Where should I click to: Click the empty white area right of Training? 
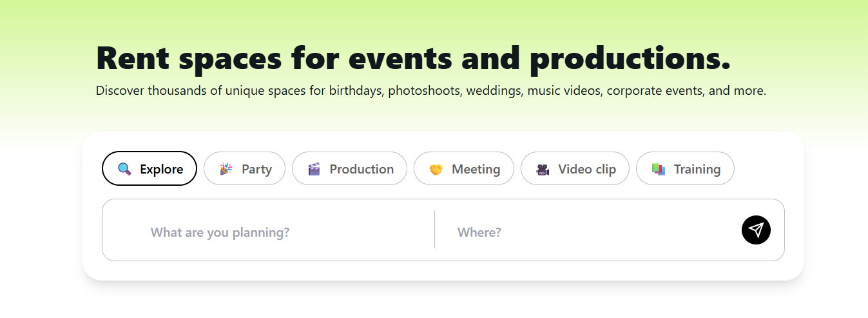pyautogui.click(x=767, y=169)
